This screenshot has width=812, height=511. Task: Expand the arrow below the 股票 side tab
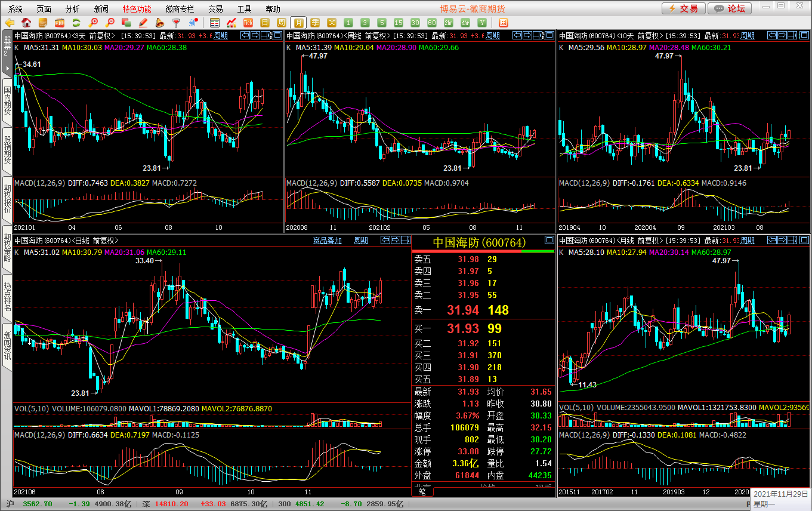click(x=7, y=68)
